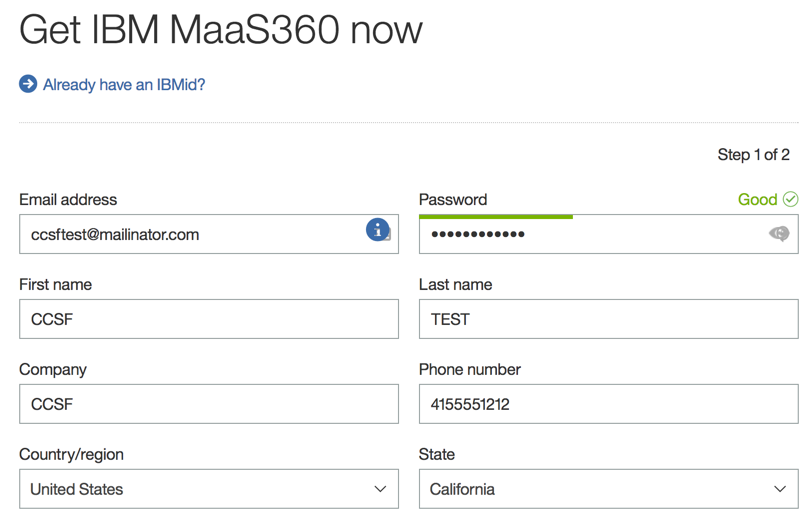This screenshot has width=812, height=517.
Task: Click the chevron arrow in the State box
Action: (x=780, y=489)
